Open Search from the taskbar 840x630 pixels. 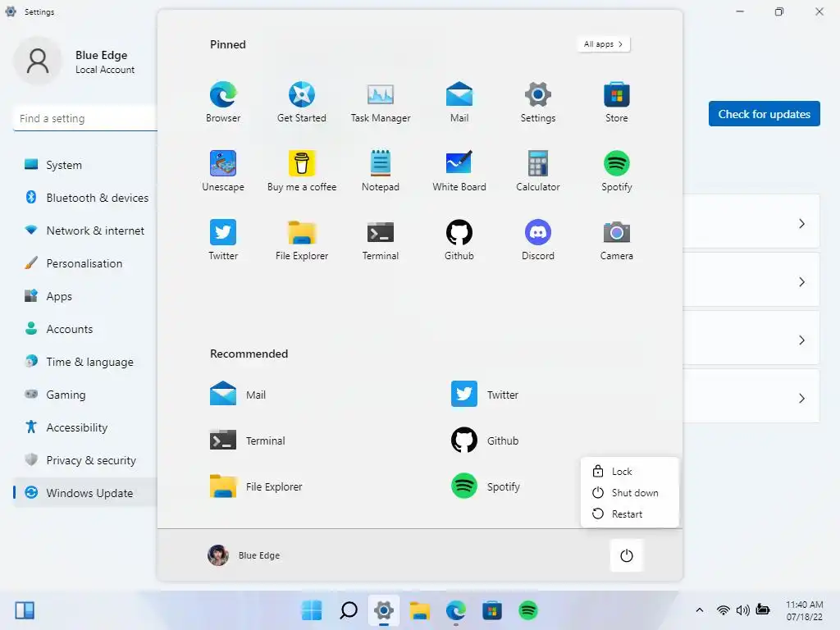(348, 610)
